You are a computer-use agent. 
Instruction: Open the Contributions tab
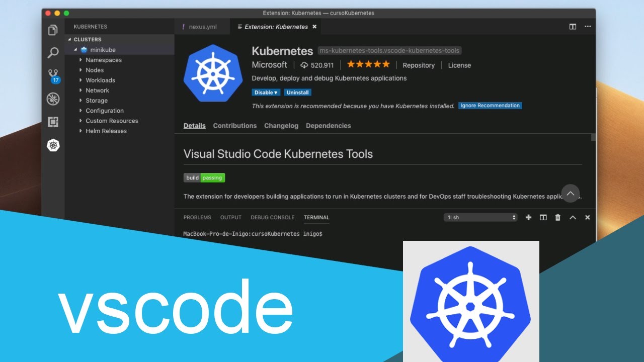(x=235, y=126)
